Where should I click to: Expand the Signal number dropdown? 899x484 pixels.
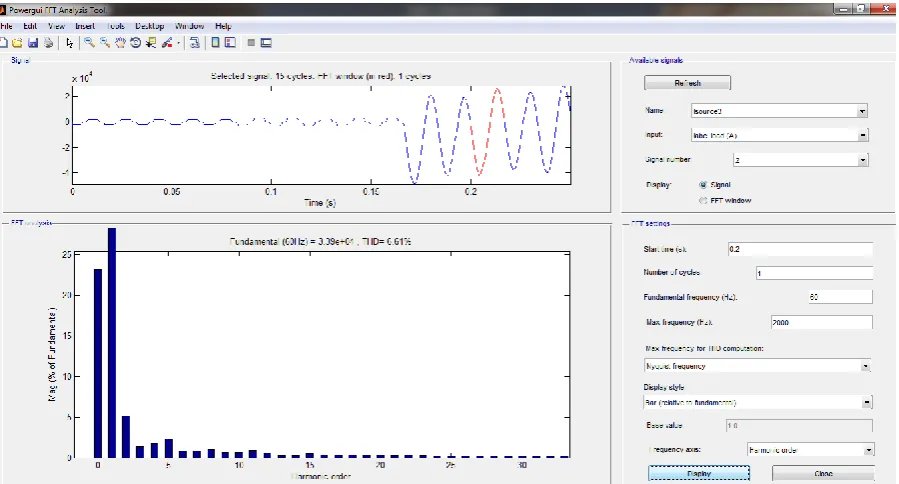(x=863, y=160)
